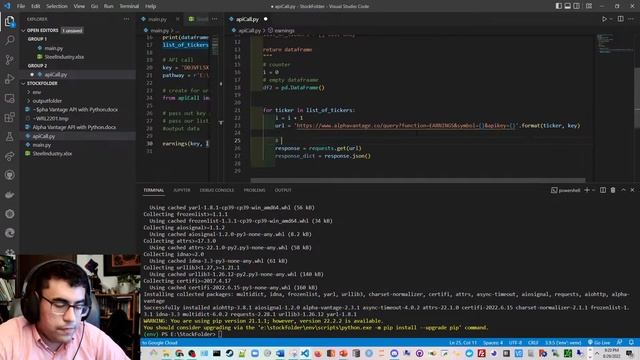Open the Source Control view

(9, 60)
